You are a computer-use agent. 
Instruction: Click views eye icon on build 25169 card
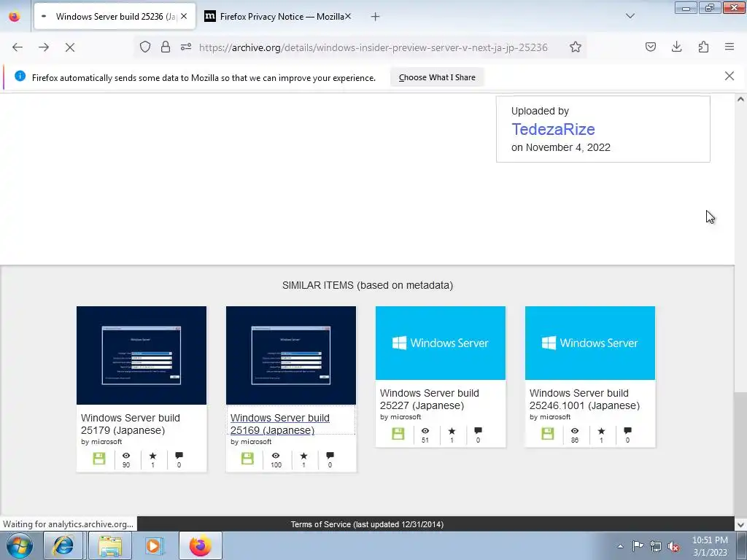click(276, 456)
